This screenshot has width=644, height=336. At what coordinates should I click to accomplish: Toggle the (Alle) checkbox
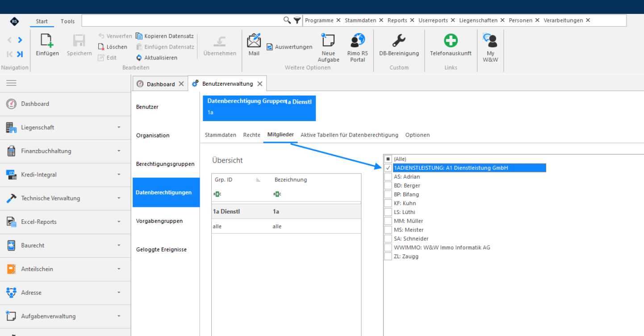coord(388,159)
